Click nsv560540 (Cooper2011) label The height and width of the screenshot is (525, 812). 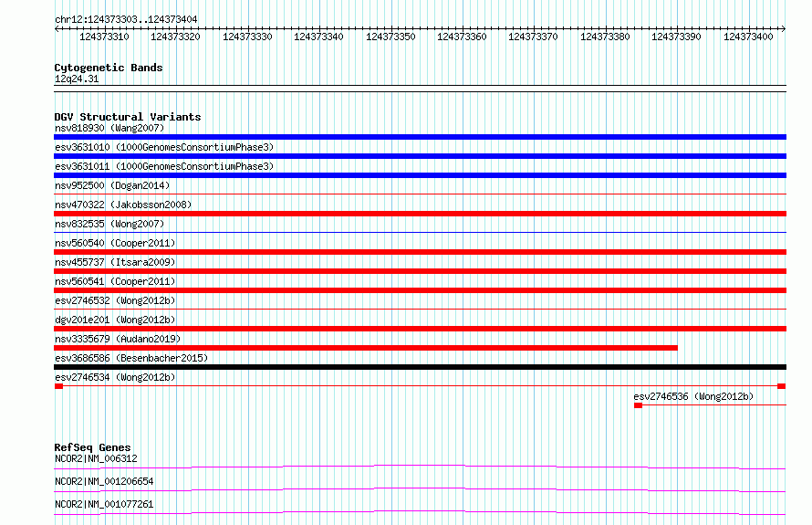coord(115,243)
